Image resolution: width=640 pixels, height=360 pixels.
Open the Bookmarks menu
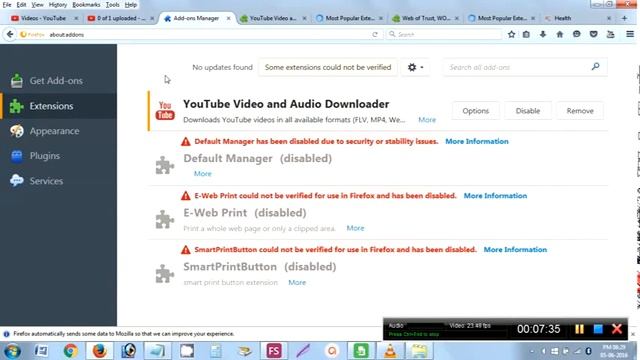coord(86,5)
